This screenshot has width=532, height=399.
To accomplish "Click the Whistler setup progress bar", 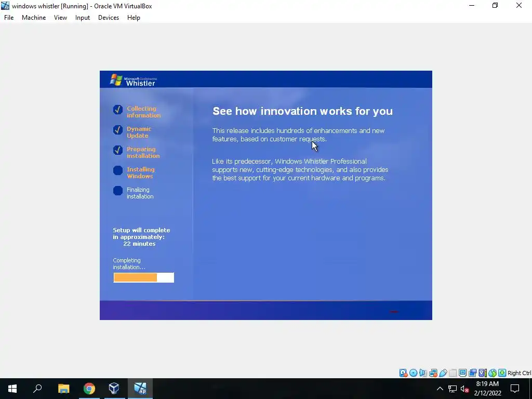I will (143, 277).
